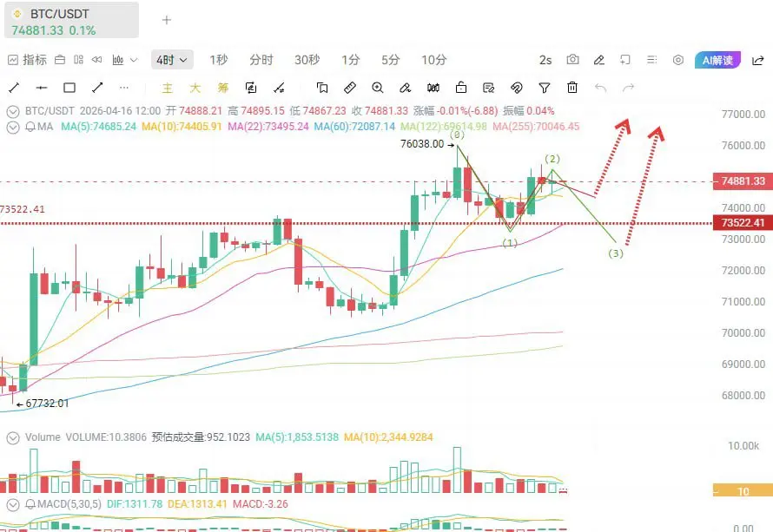This screenshot has height=532, width=773.
Task: Select the ruler measure tool
Action: (x=349, y=88)
